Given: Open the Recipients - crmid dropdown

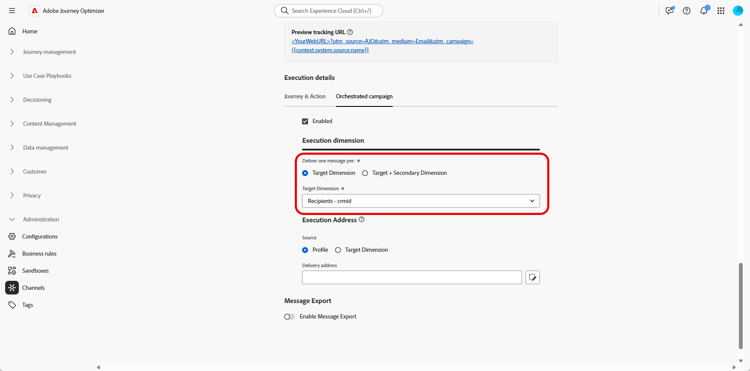Looking at the screenshot, I should click(x=421, y=201).
